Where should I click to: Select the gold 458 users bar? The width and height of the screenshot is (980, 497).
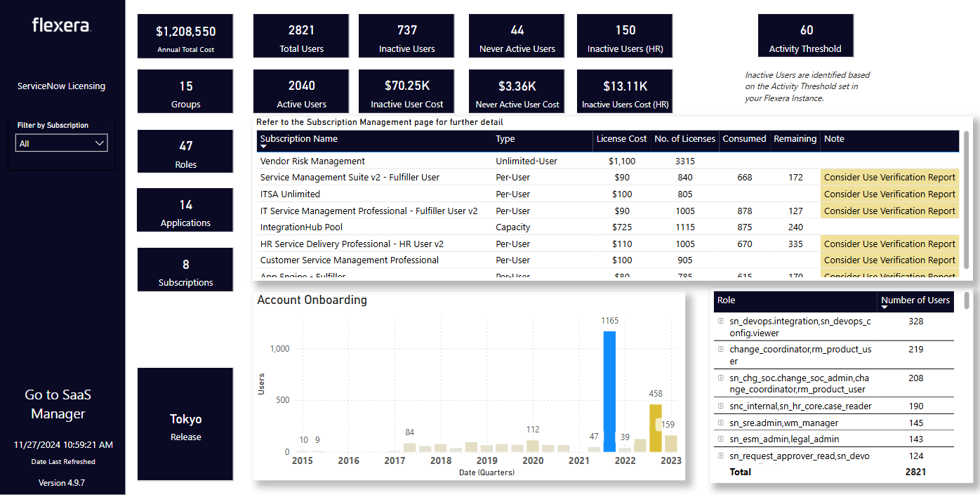point(655,428)
